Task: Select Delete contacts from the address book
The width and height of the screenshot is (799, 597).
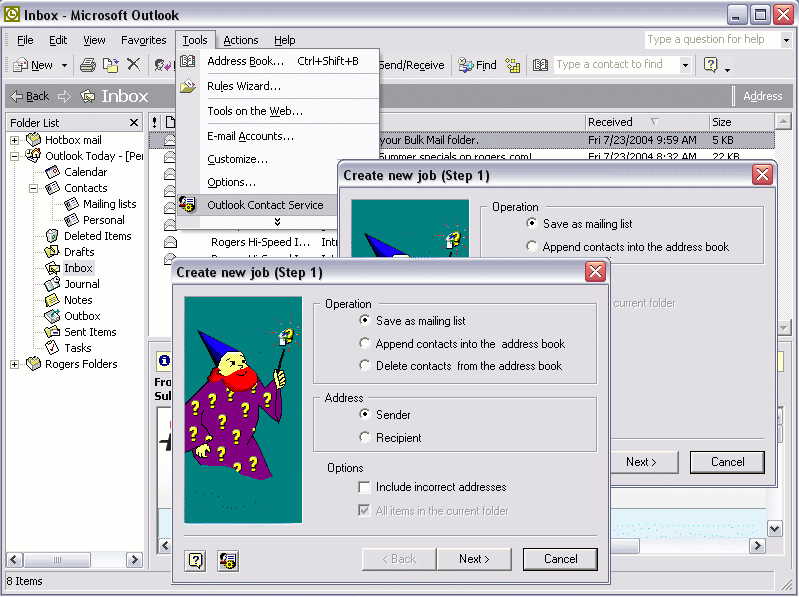Action: [364, 365]
